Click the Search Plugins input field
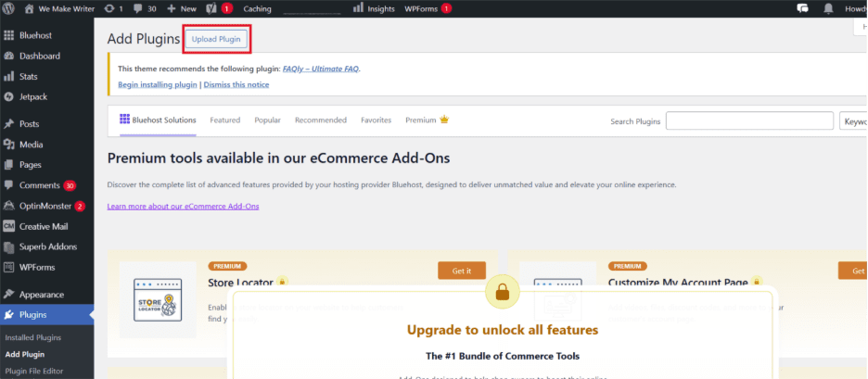The width and height of the screenshot is (868, 379). pos(749,120)
